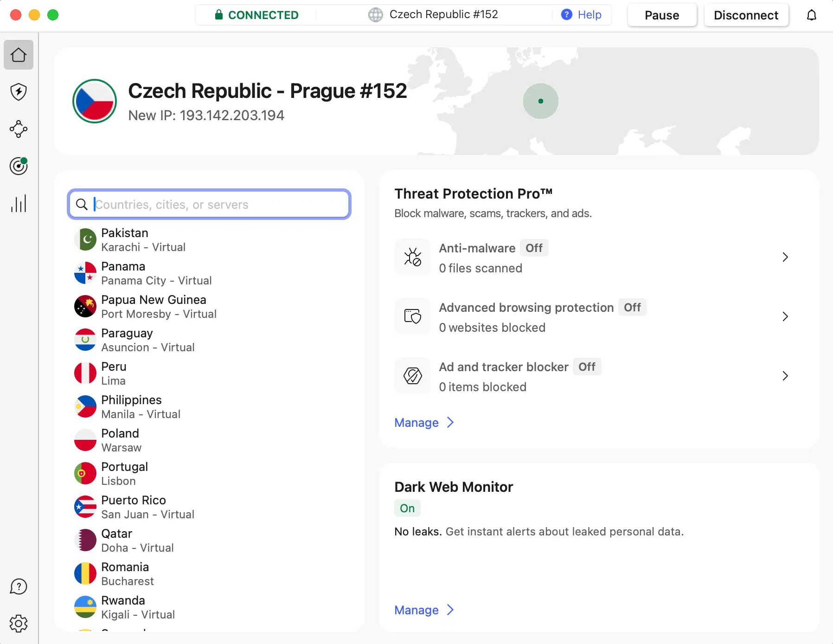Pause the VPN connection
Image resolution: width=833 pixels, height=644 pixels.
tap(661, 15)
